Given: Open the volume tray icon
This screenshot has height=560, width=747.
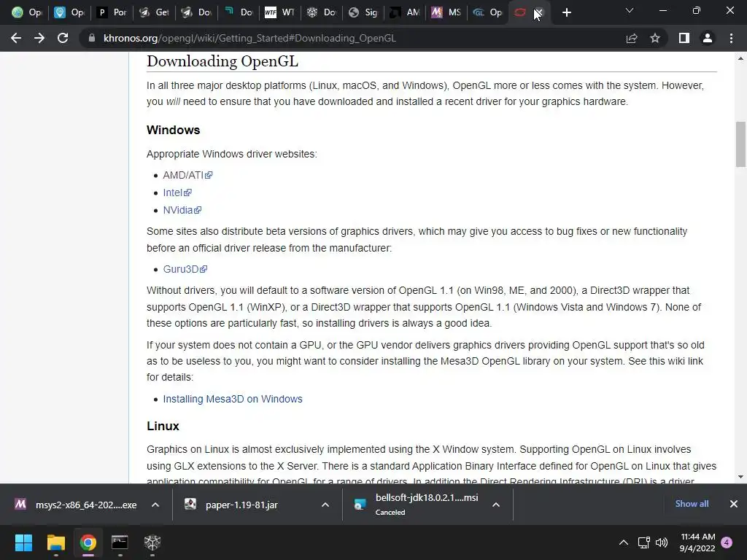Looking at the screenshot, I should [x=661, y=542].
